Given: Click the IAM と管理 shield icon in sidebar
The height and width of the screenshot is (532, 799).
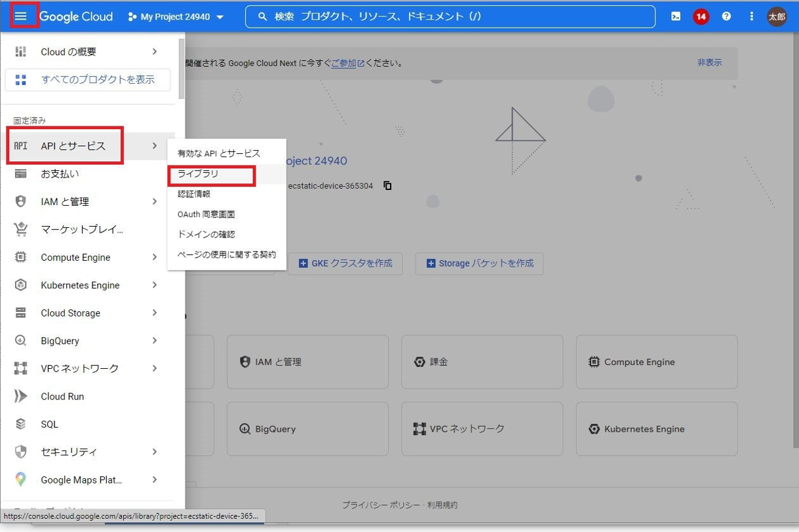Looking at the screenshot, I should pyautogui.click(x=21, y=202).
